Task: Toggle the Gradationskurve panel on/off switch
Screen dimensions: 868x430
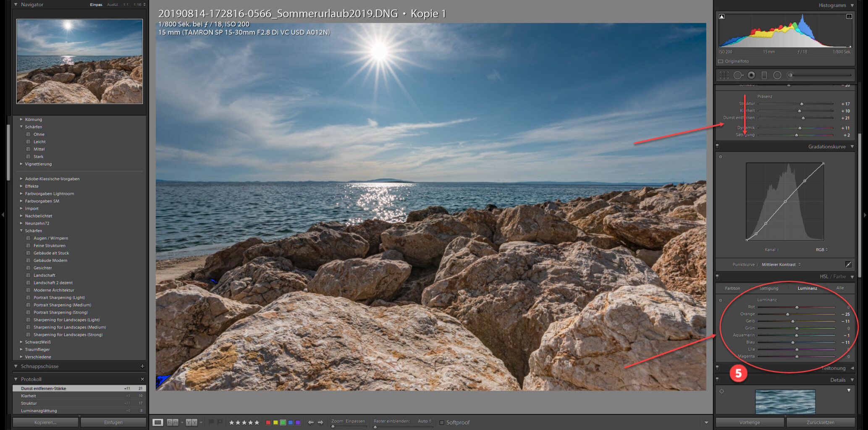Action: click(x=717, y=146)
